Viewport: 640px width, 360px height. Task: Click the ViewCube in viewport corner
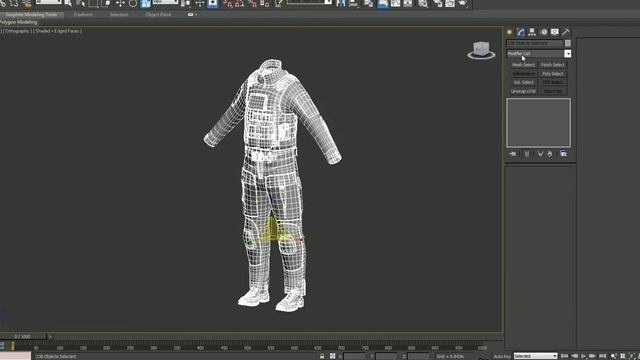(481, 50)
